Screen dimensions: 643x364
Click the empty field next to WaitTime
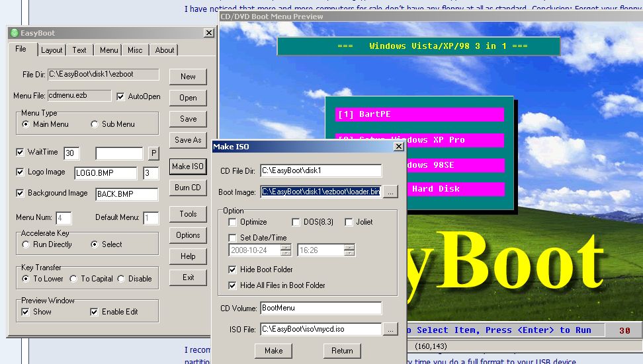click(x=119, y=153)
